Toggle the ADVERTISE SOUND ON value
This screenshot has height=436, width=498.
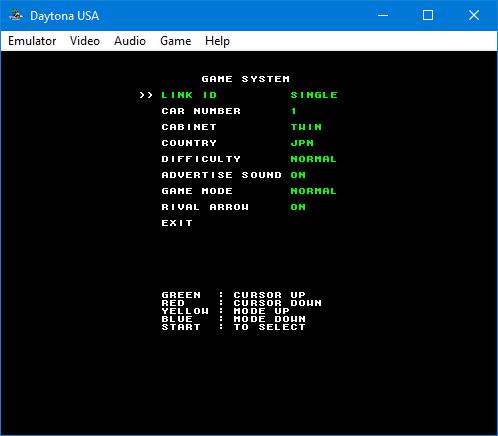tap(298, 175)
